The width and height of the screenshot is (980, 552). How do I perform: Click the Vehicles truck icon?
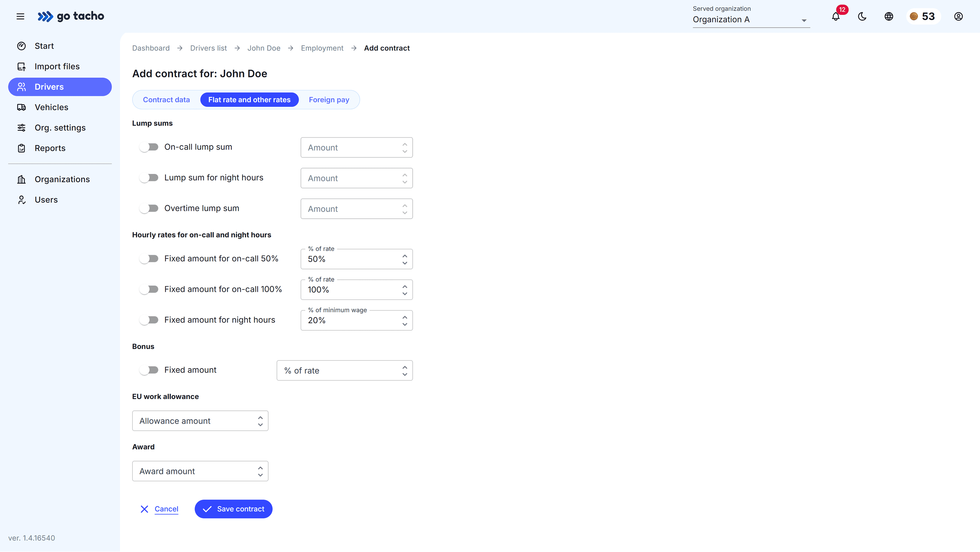21,107
